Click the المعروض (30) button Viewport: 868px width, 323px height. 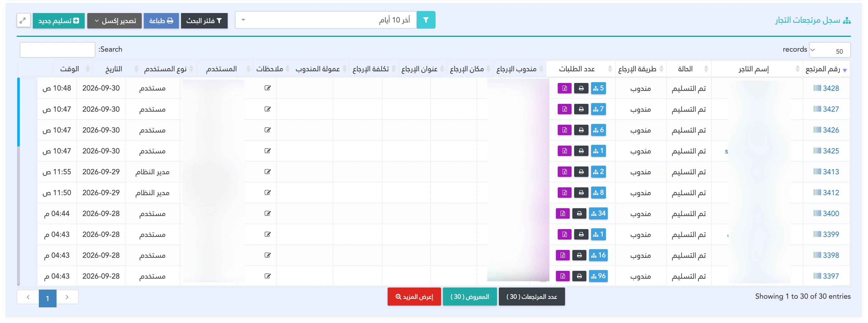pyautogui.click(x=470, y=297)
